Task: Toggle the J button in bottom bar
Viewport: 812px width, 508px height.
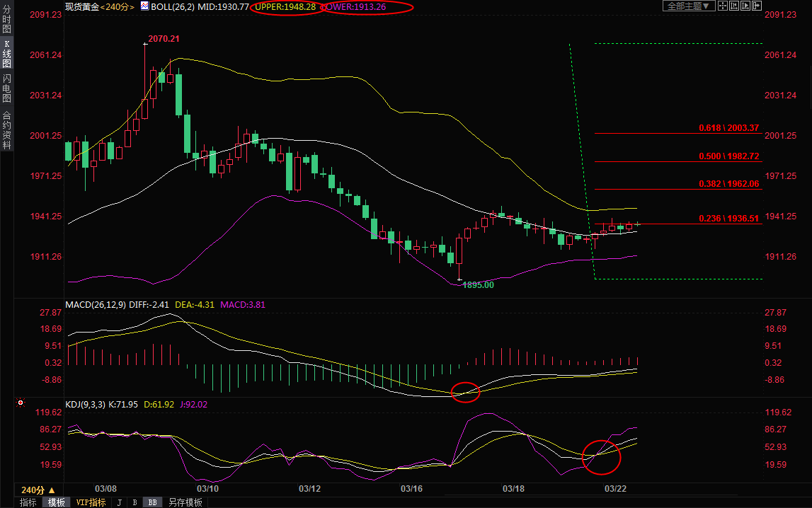Action: click(118, 502)
